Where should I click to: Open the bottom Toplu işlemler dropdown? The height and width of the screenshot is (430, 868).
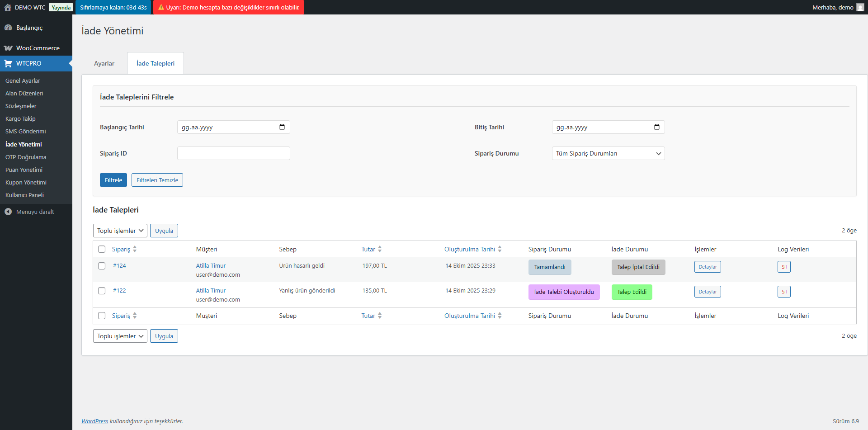(120, 336)
